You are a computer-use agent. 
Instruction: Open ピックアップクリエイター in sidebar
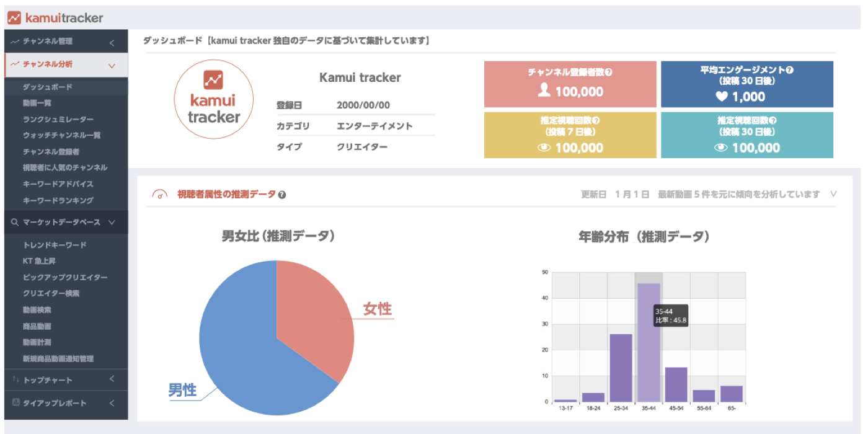[x=66, y=277]
